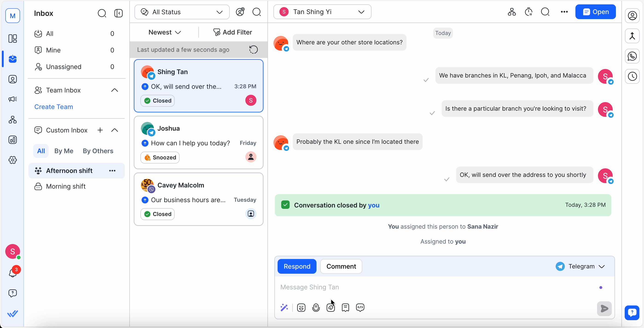Image resolution: width=644 pixels, height=328 pixels.
Task: Open the WhatsApp icon in right sidebar
Action: pos(632,56)
